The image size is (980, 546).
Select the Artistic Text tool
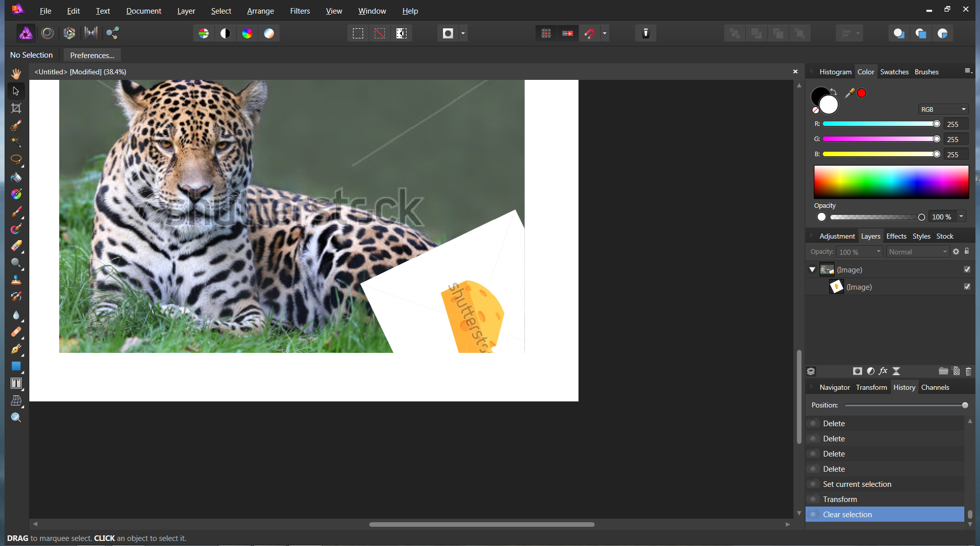click(16, 383)
